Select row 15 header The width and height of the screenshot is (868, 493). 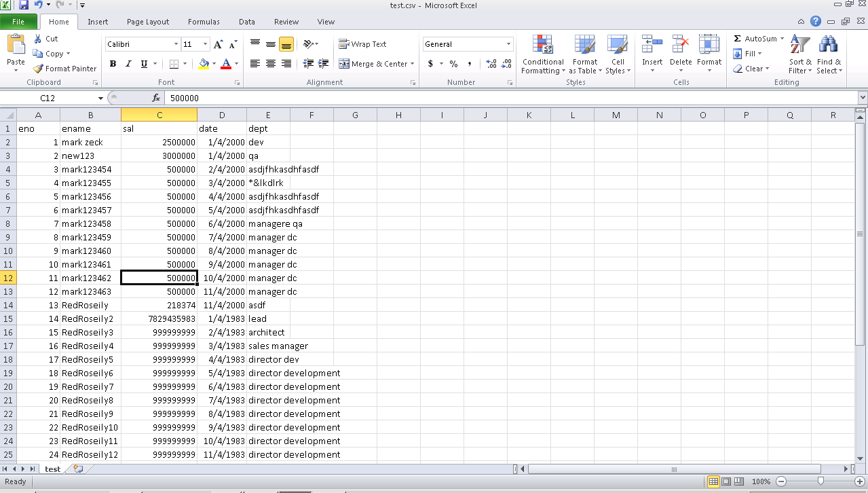(8, 318)
